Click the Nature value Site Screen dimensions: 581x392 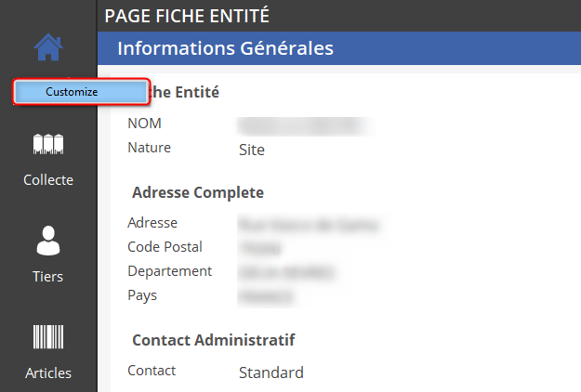(x=252, y=150)
